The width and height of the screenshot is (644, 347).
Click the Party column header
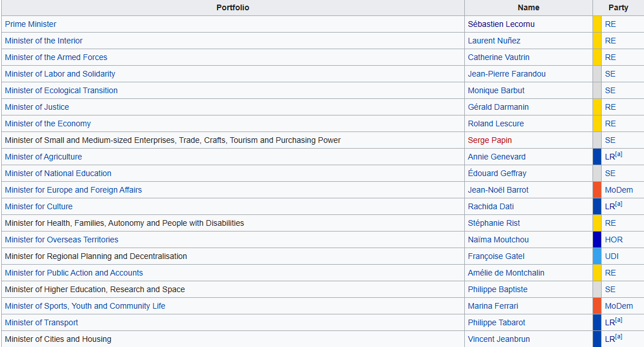tap(618, 7)
